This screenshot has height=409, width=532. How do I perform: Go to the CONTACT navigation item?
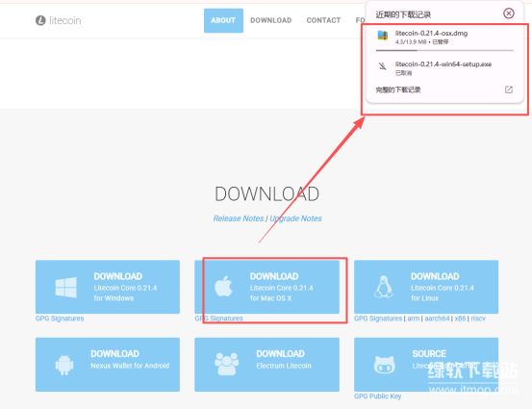tap(323, 20)
